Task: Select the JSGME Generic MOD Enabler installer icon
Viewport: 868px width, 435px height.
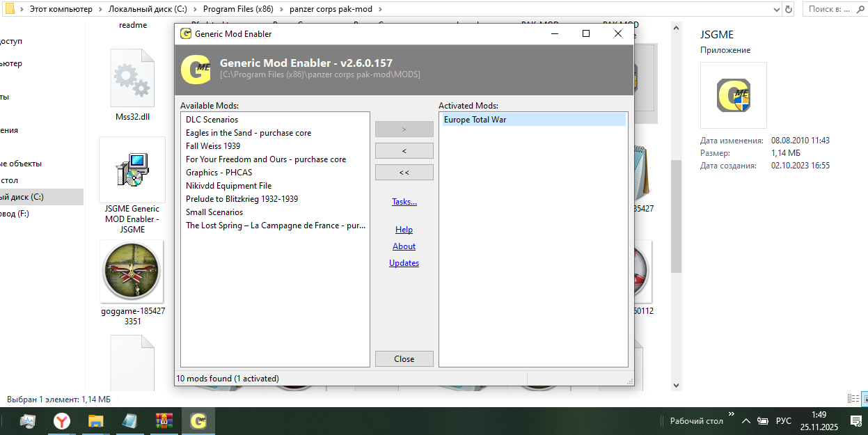Action: coord(132,169)
